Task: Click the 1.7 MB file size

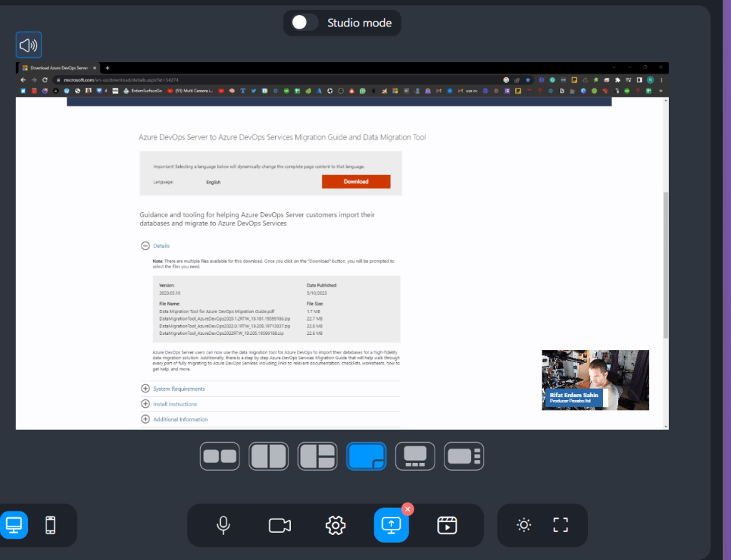Action: coord(313,311)
